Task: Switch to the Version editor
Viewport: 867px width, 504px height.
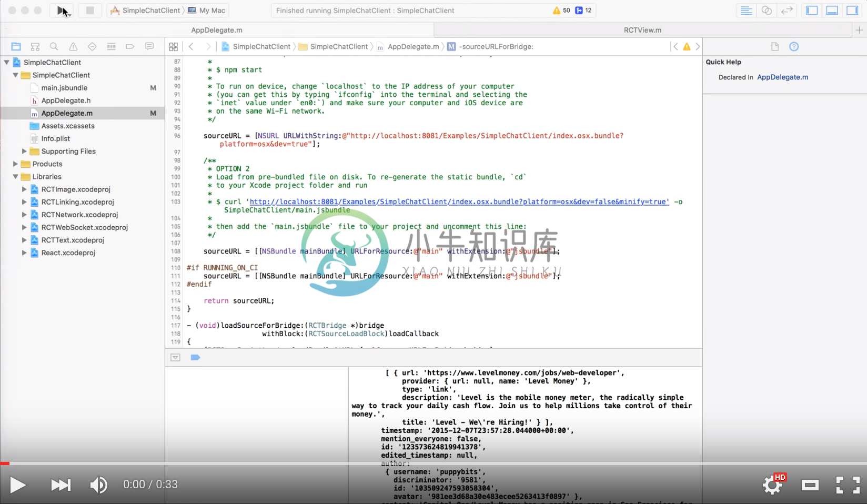Action: click(787, 11)
